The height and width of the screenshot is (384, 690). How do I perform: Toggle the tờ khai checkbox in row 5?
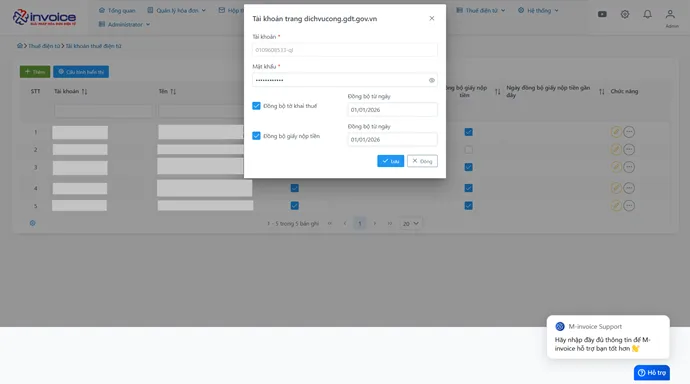[x=295, y=206]
